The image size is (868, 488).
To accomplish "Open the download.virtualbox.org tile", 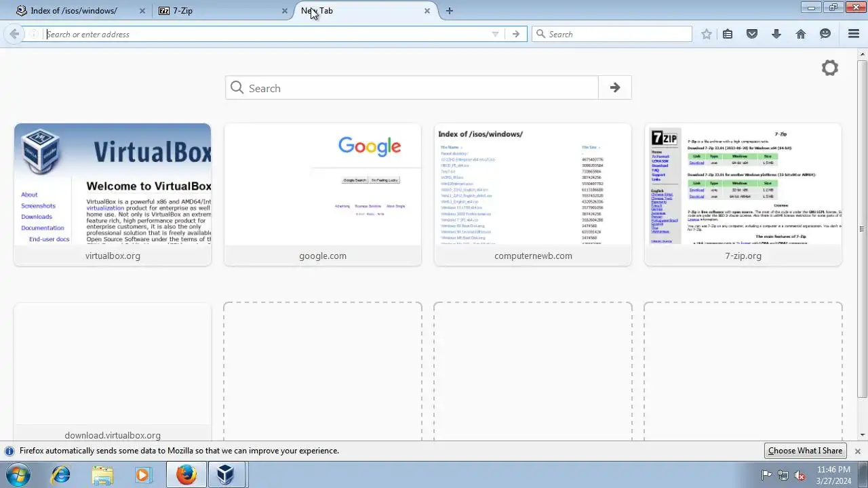I will click(x=113, y=371).
